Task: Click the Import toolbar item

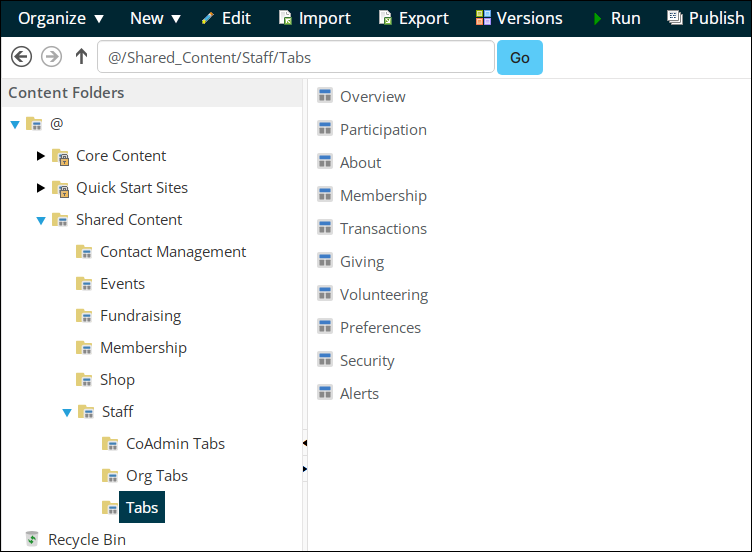Action: (315, 18)
